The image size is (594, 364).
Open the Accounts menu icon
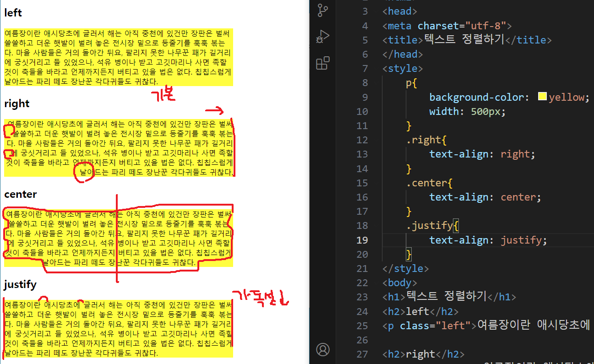click(323, 350)
